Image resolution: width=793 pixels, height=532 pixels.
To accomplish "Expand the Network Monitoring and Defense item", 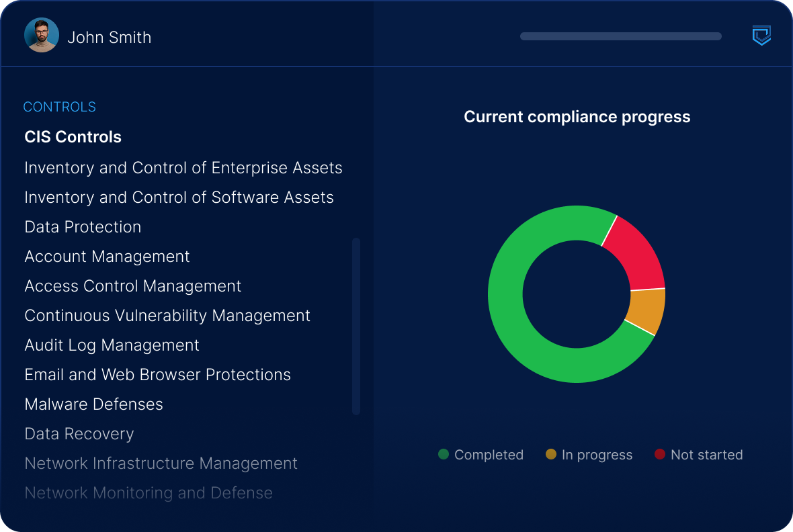I will pyautogui.click(x=148, y=492).
